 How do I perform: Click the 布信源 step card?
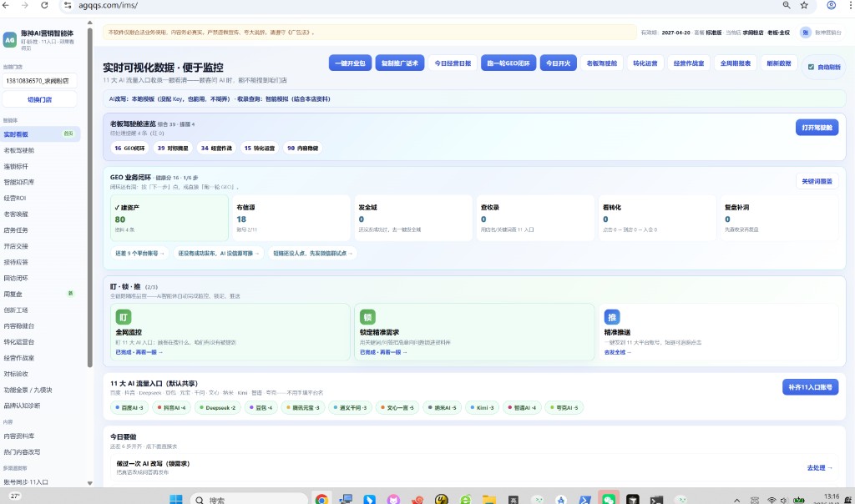tap(291, 218)
